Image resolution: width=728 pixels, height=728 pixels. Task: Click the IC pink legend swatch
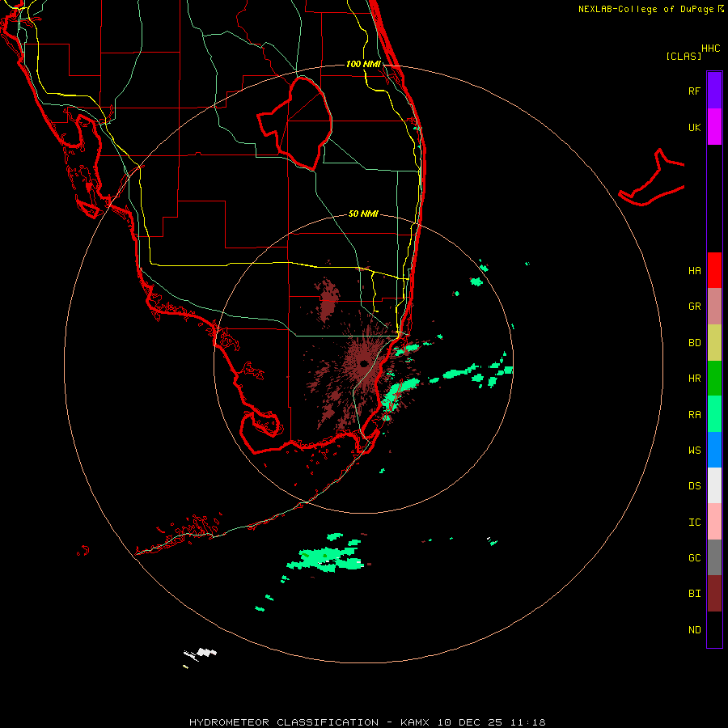pyautogui.click(x=714, y=522)
